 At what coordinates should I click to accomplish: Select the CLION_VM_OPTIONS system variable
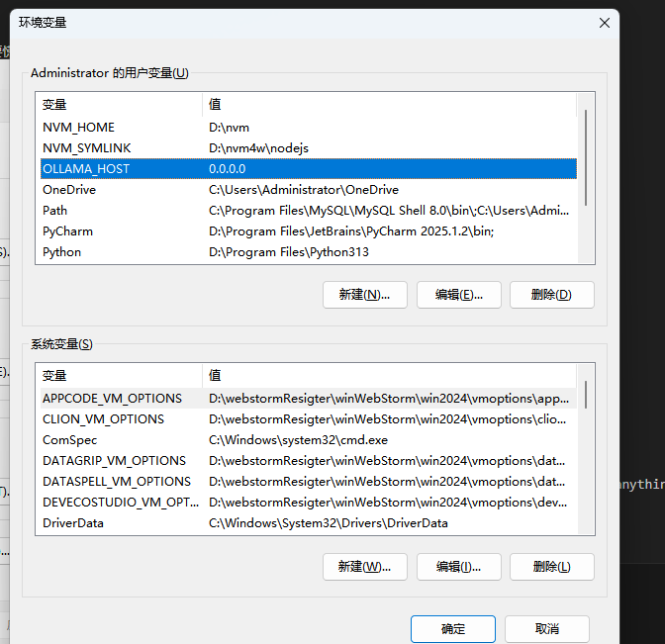(x=103, y=419)
